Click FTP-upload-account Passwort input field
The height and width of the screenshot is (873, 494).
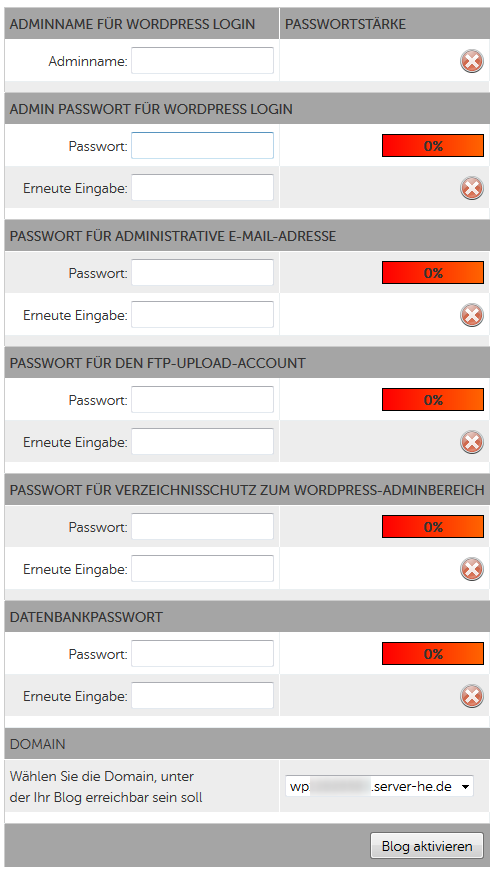click(202, 399)
